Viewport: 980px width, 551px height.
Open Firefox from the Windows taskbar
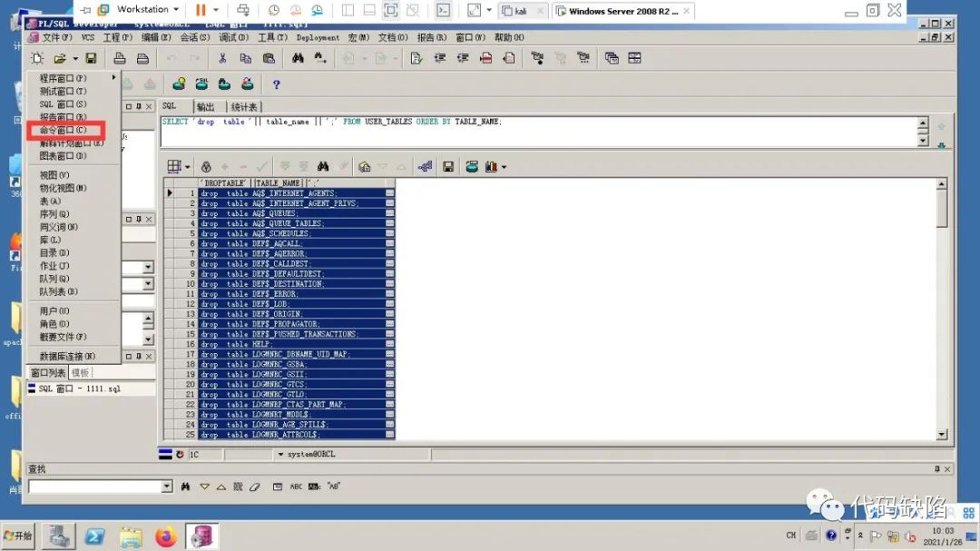[x=165, y=536]
